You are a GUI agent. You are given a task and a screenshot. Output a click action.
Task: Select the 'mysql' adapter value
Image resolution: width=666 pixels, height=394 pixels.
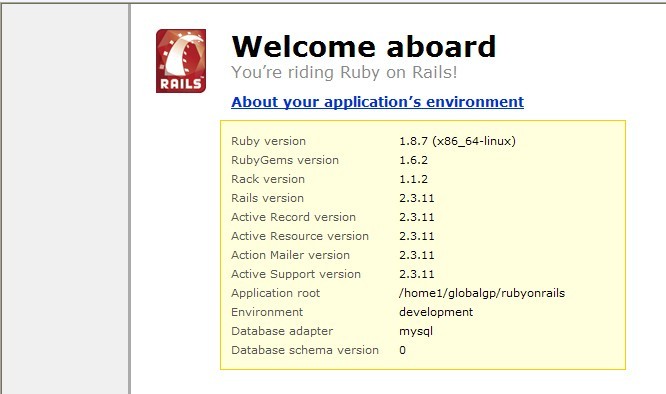pyautogui.click(x=416, y=332)
